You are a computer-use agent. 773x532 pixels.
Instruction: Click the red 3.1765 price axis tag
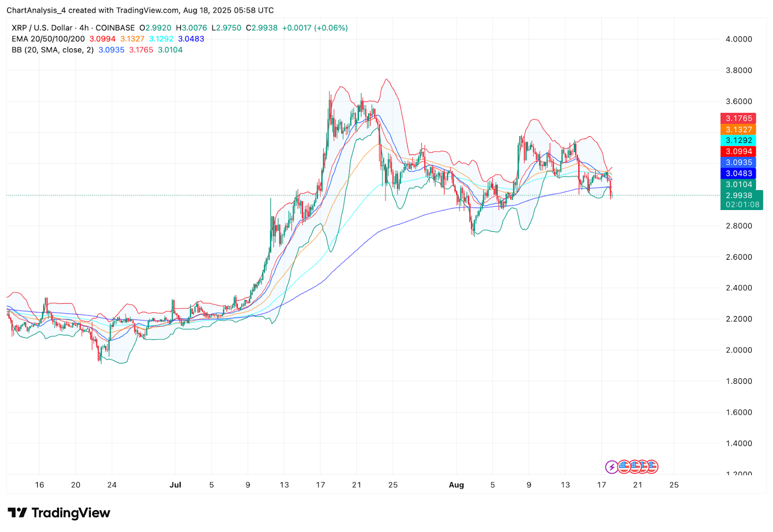739,118
